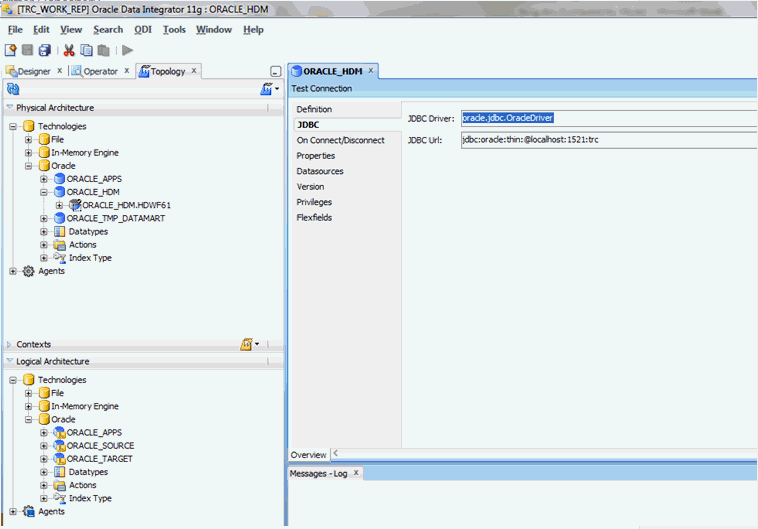This screenshot has width=758, height=529.
Task: Click Datatypes icon in Physical Architecture
Action: pos(59,232)
